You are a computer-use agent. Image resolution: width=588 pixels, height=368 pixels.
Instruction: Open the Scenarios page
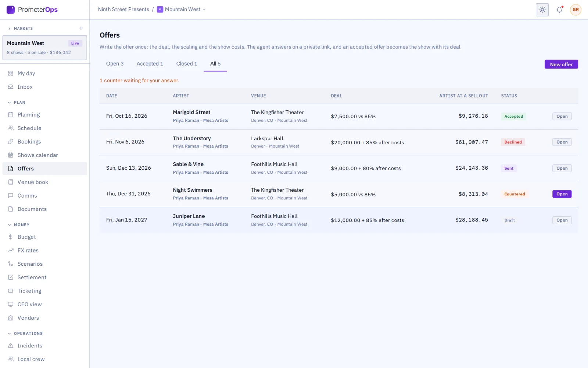(x=44, y=264)
